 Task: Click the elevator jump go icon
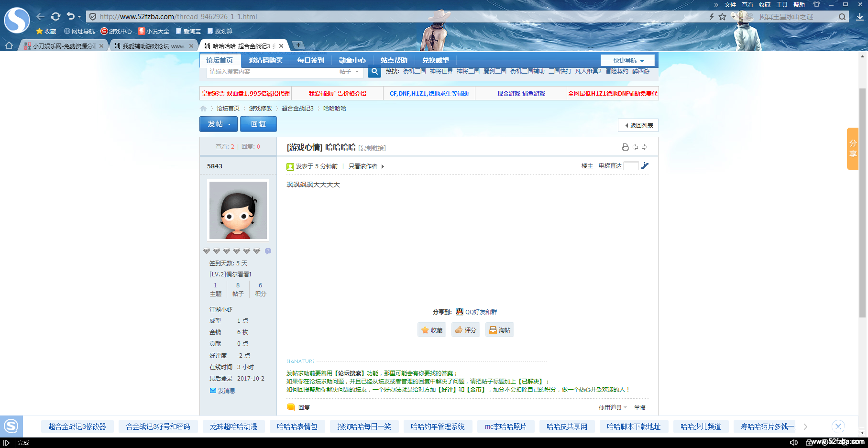[645, 165]
